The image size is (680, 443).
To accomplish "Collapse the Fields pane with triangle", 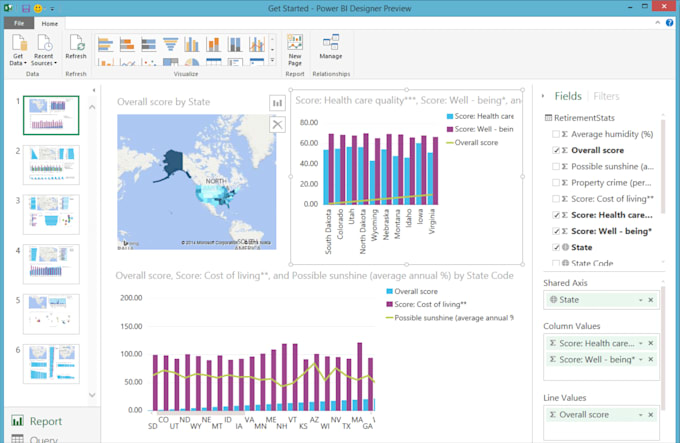I will 543,96.
